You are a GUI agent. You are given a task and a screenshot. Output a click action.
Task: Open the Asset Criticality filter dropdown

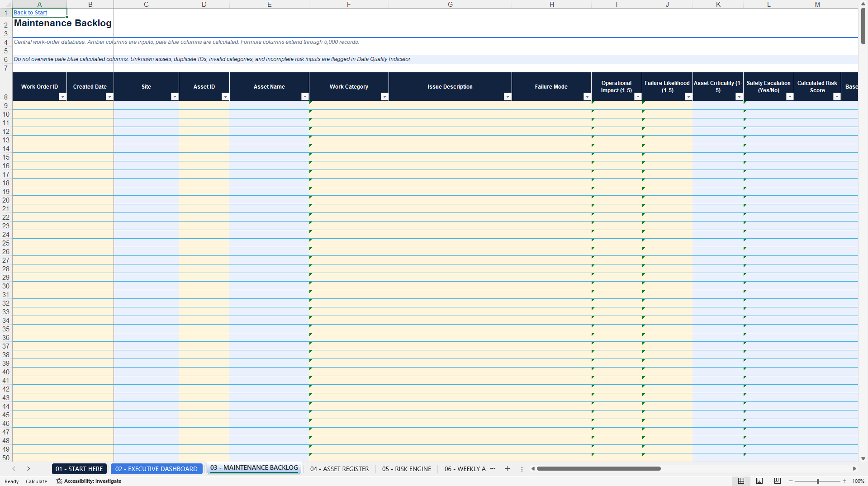click(739, 97)
